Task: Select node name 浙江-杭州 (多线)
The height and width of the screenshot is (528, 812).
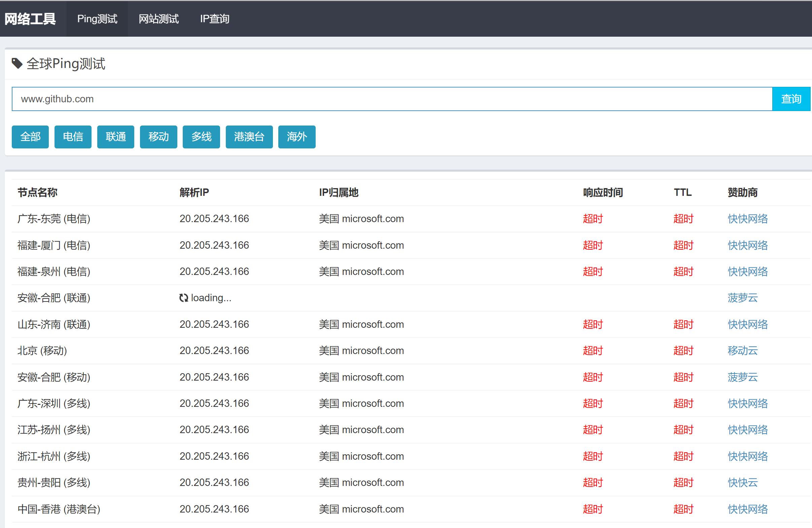Action: [54, 456]
